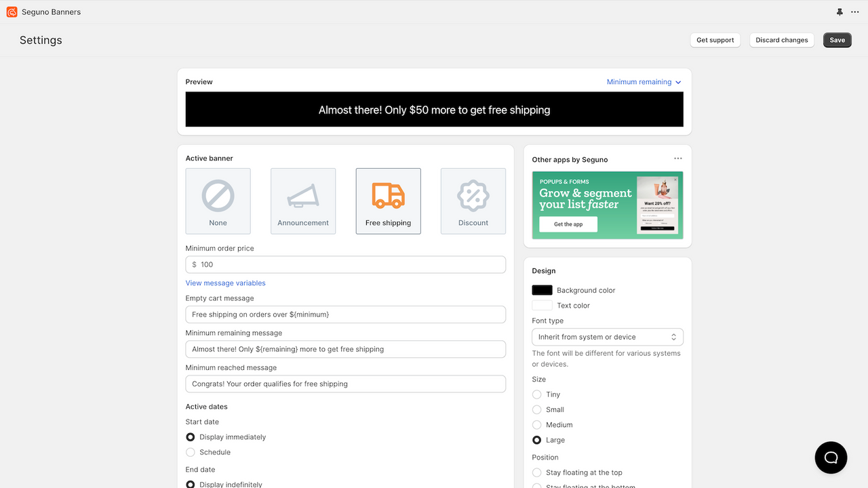The height and width of the screenshot is (488, 868).
Task: Select the Discount badge icon
Action: tap(473, 196)
